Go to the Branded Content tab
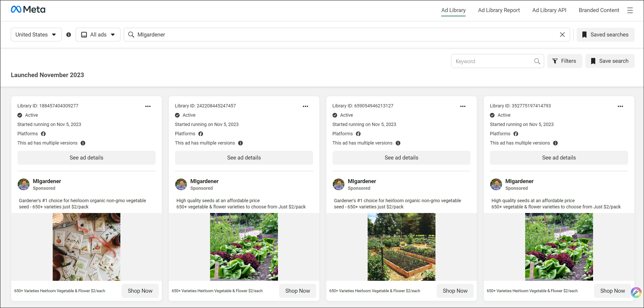Viewport: 644px width, 308px height. 599,10
